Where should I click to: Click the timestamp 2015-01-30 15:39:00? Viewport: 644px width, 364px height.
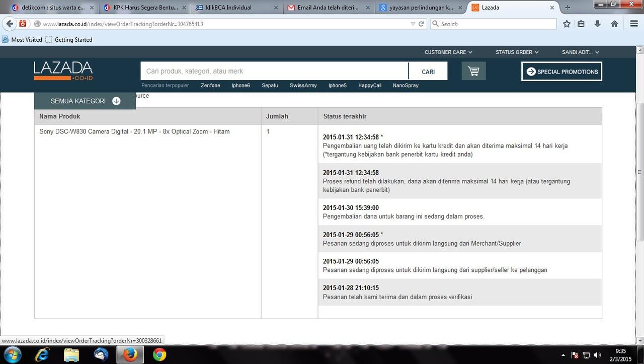pos(351,207)
